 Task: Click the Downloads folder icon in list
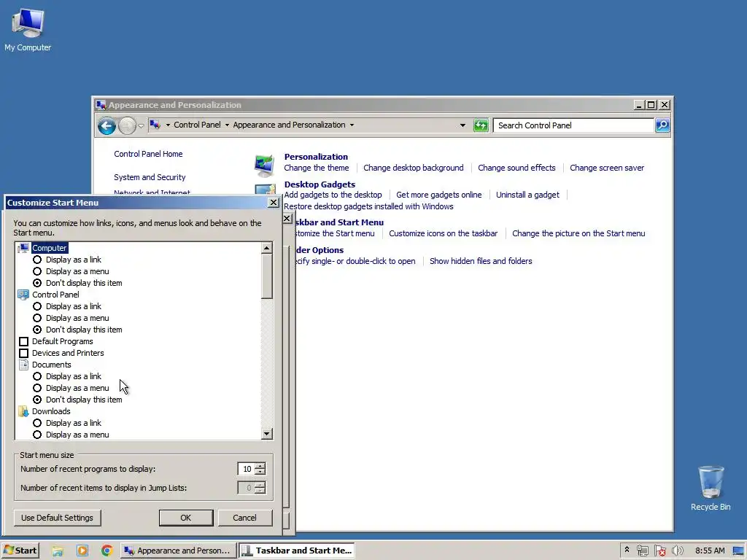[x=23, y=411]
